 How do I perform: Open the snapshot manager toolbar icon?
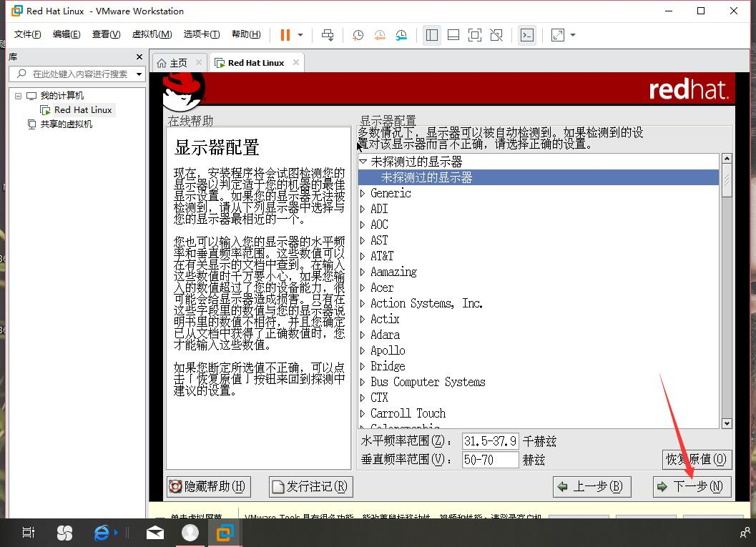(x=401, y=35)
